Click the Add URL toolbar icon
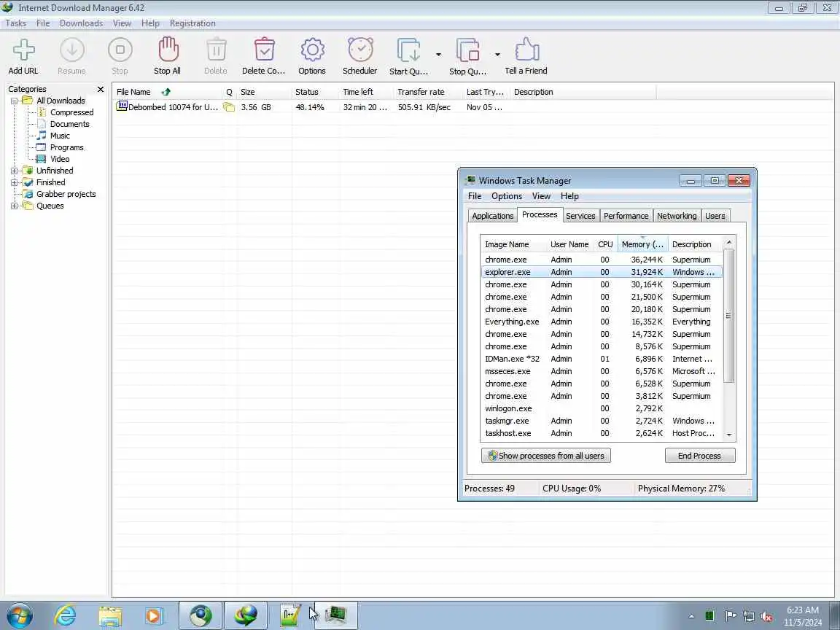The width and height of the screenshot is (840, 630). coord(23,50)
